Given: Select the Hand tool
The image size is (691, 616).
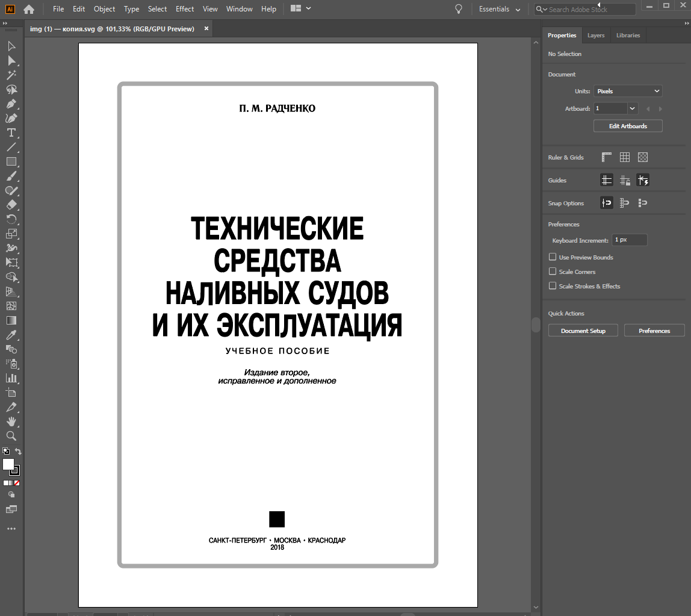Looking at the screenshot, I should (11, 422).
